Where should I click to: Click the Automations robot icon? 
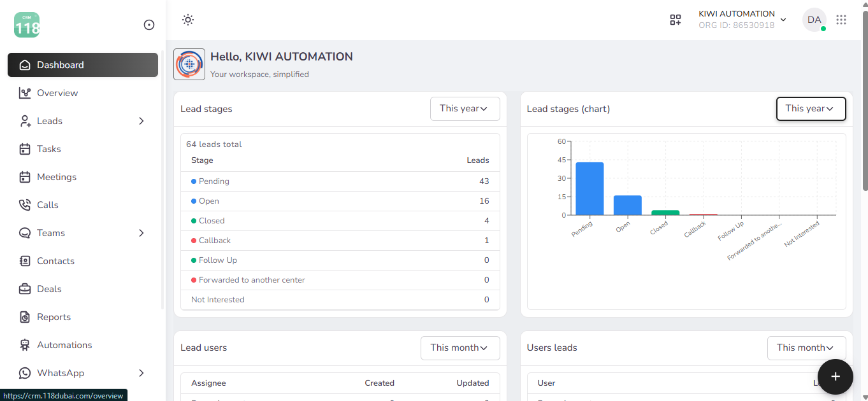click(25, 345)
